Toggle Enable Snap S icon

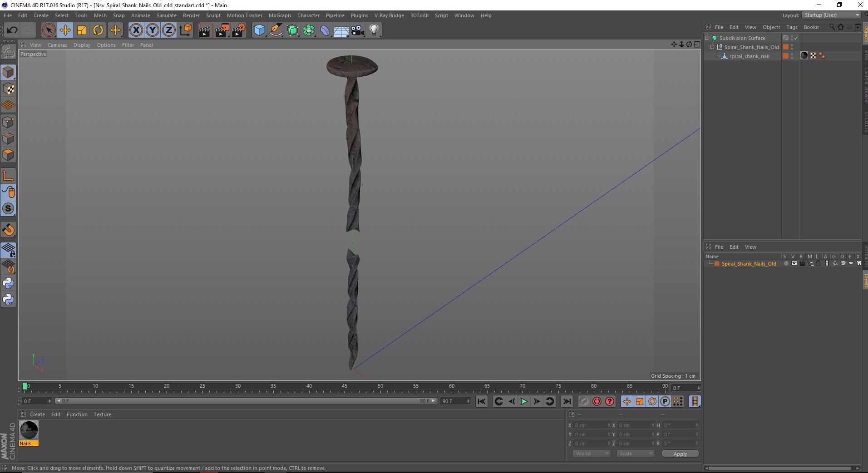tap(8, 208)
